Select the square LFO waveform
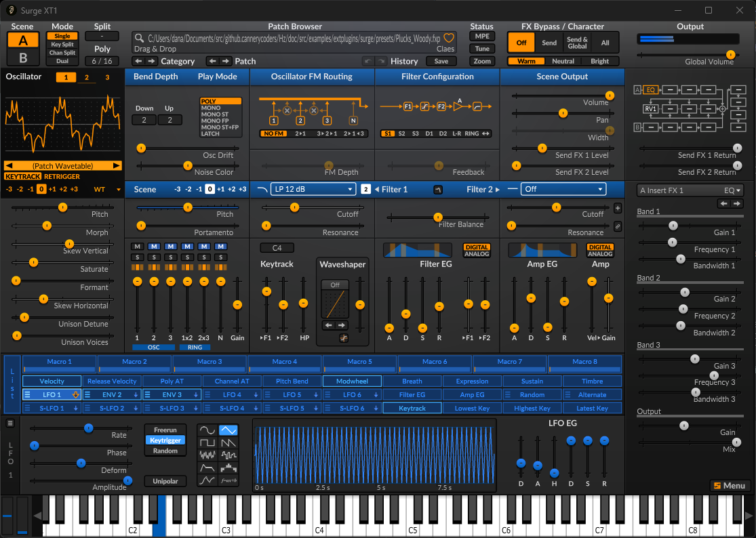The image size is (756, 538). tap(207, 442)
